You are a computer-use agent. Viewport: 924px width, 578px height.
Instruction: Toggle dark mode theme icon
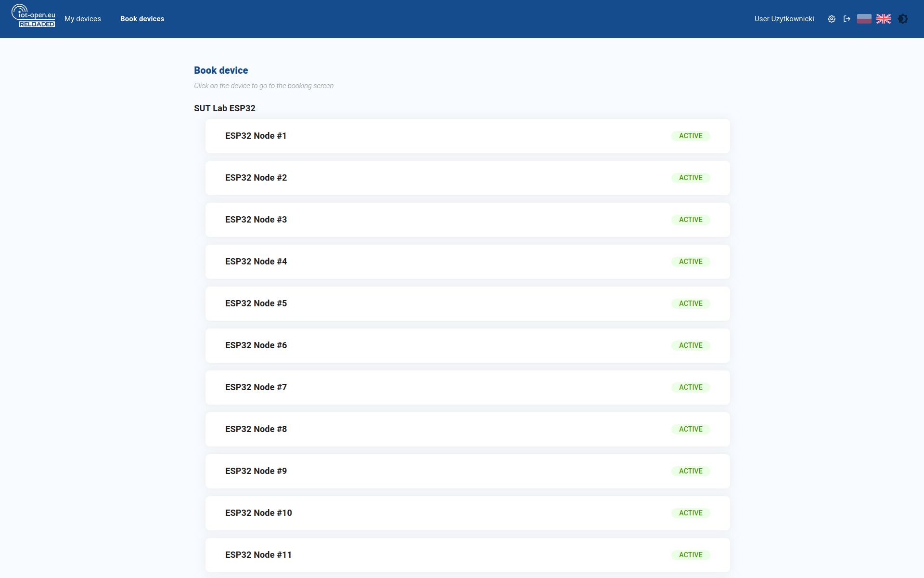[903, 19]
